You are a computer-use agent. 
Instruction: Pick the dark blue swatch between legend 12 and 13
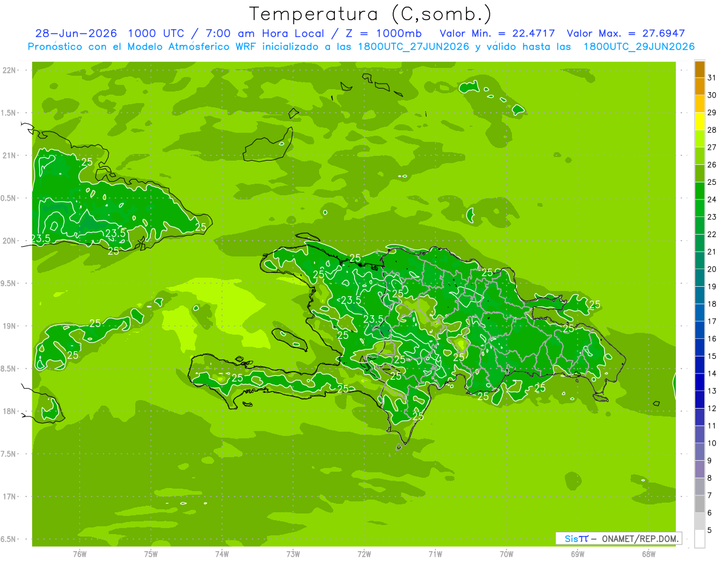699,400
